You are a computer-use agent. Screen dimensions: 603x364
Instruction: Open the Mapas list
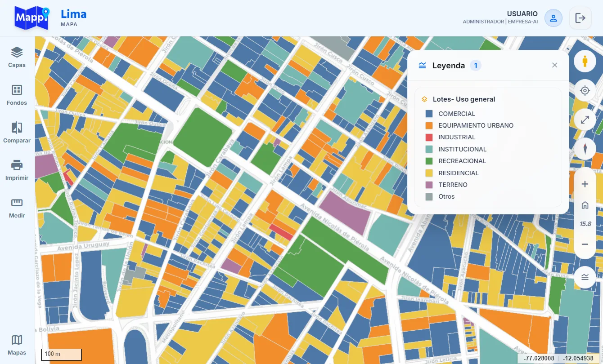point(17,345)
